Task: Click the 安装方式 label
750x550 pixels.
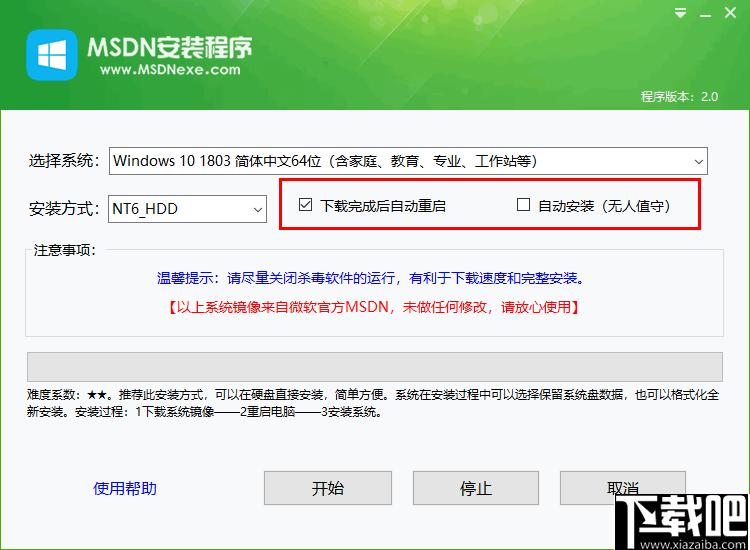Action: point(65,209)
